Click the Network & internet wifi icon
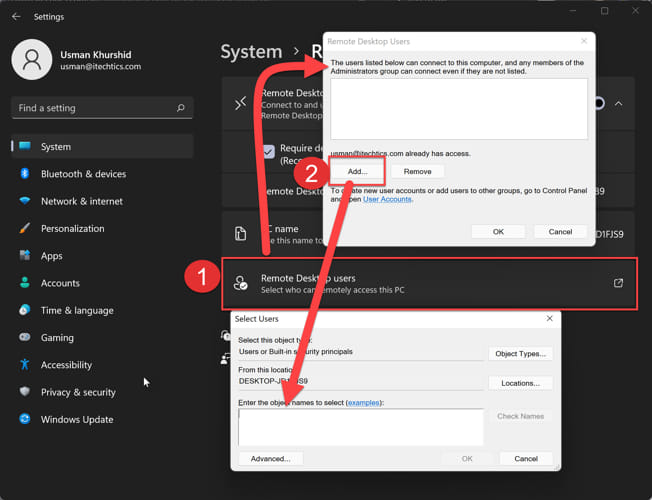This screenshot has width=652, height=500. (25, 201)
